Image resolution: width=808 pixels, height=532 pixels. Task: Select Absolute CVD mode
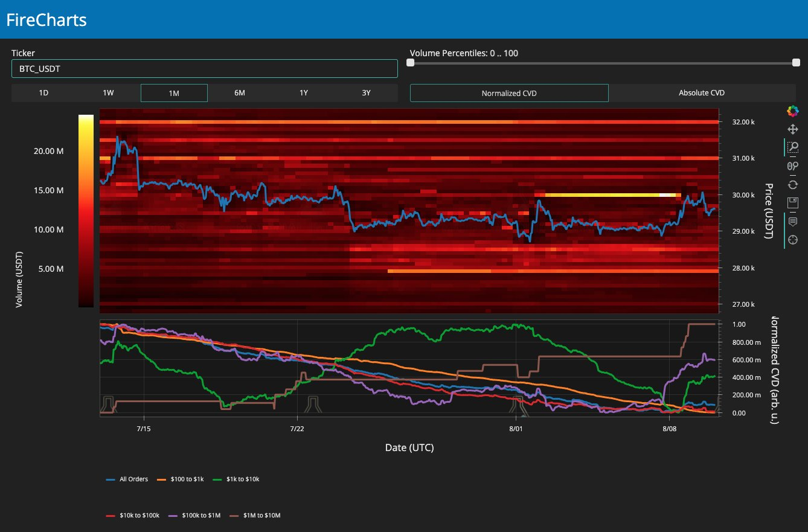pyautogui.click(x=701, y=93)
